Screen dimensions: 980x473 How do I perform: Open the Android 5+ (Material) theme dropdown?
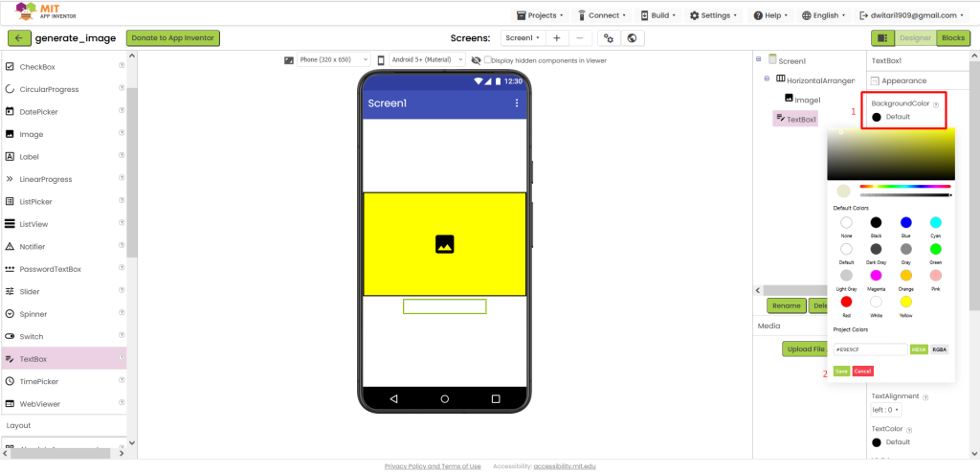click(x=427, y=60)
